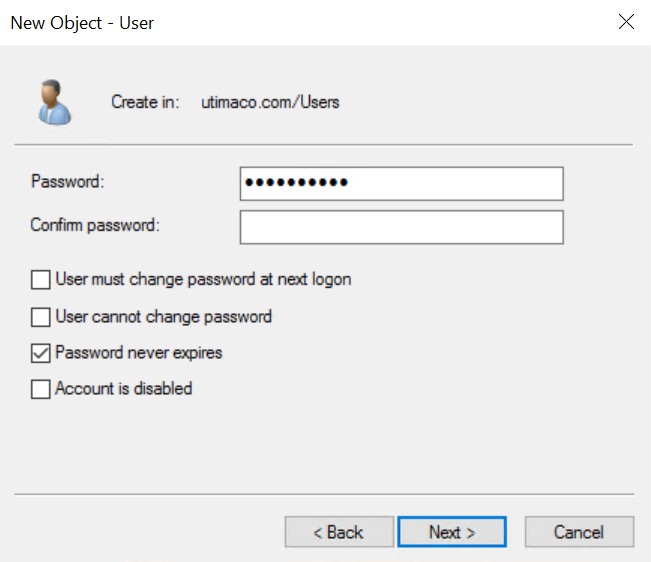Enable User must change password at next logon checkbox

click(41, 280)
